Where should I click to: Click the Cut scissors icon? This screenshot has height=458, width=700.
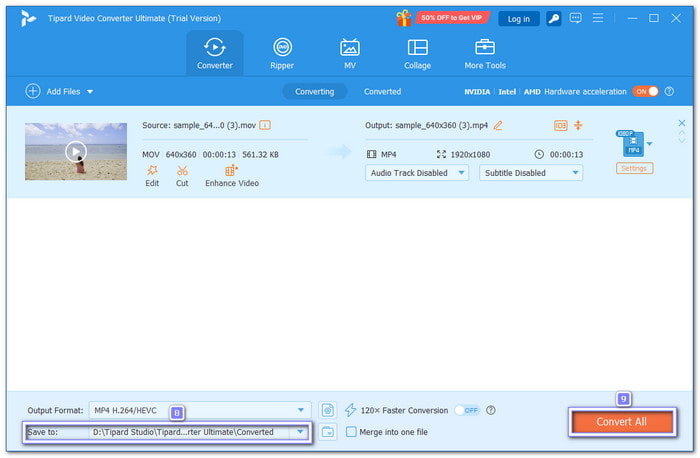click(x=182, y=171)
